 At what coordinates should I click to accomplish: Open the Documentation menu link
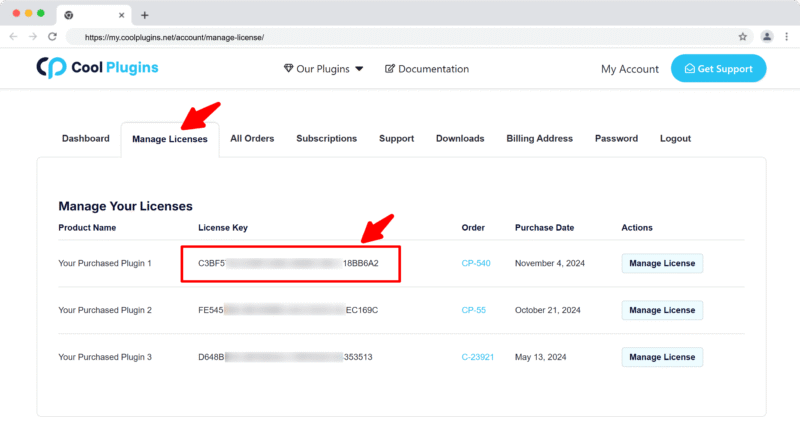pos(426,69)
